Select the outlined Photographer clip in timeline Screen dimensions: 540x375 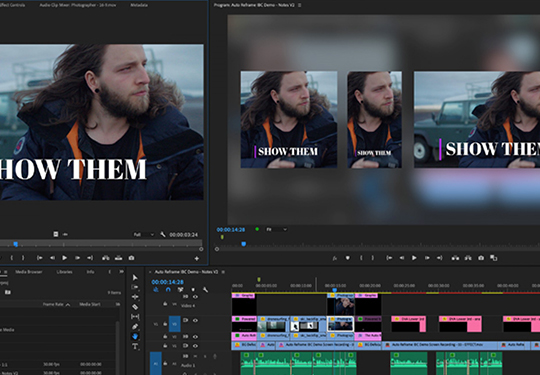click(340, 324)
